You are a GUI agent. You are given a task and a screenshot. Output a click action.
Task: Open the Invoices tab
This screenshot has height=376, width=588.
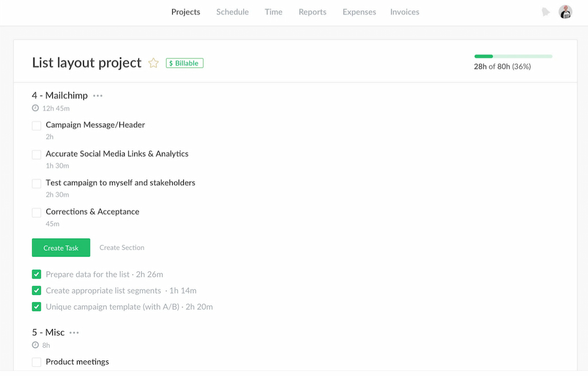[404, 11]
